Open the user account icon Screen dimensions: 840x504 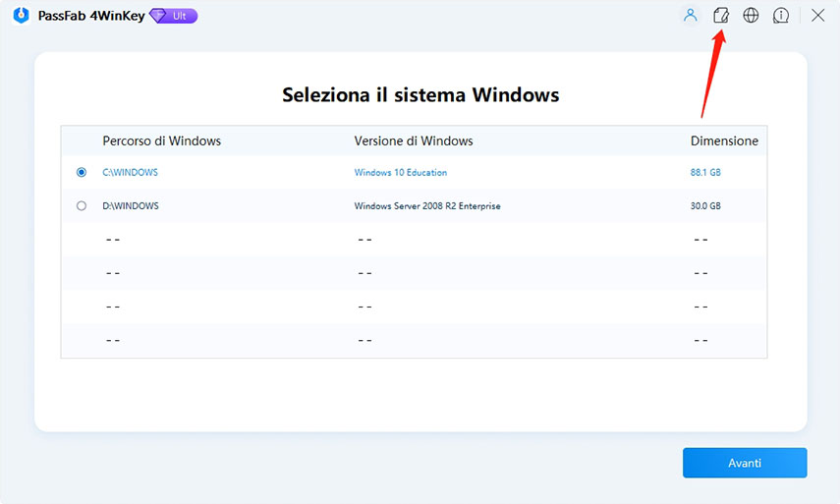click(x=691, y=16)
